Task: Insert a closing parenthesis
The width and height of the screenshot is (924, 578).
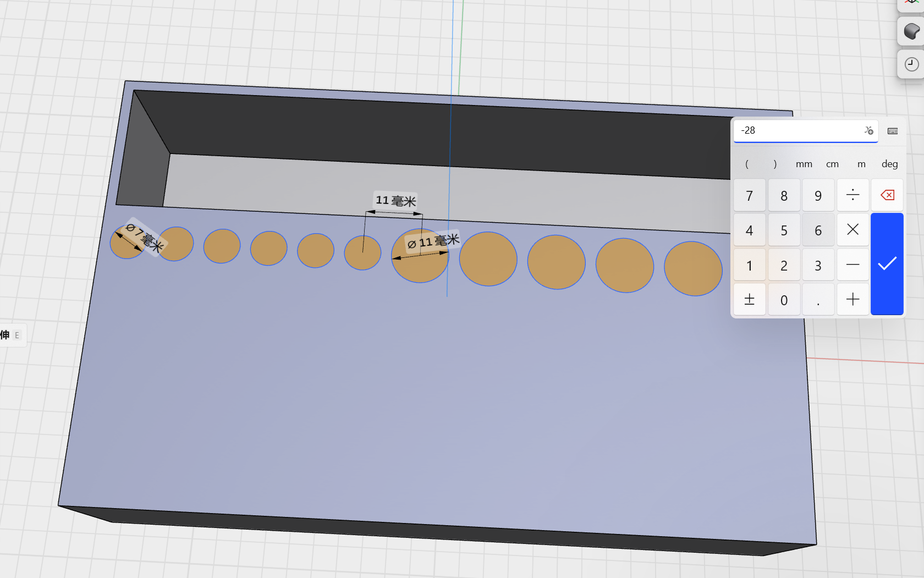Action: tap(775, 164)
